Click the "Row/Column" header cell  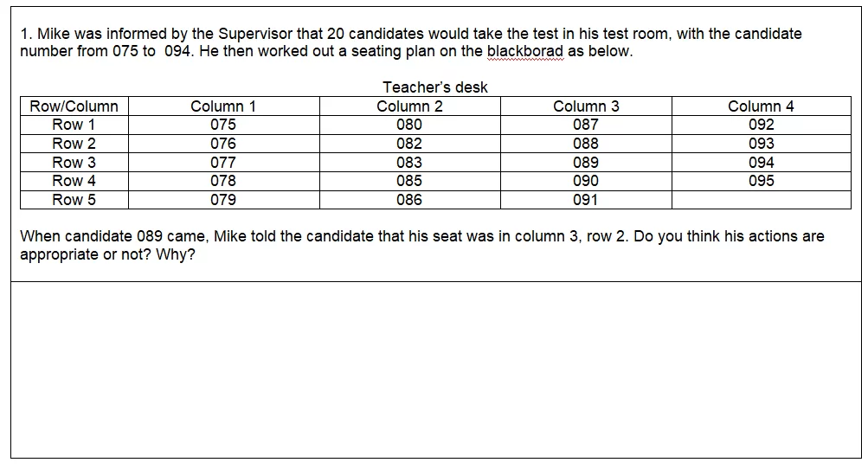tap(74, 106)
